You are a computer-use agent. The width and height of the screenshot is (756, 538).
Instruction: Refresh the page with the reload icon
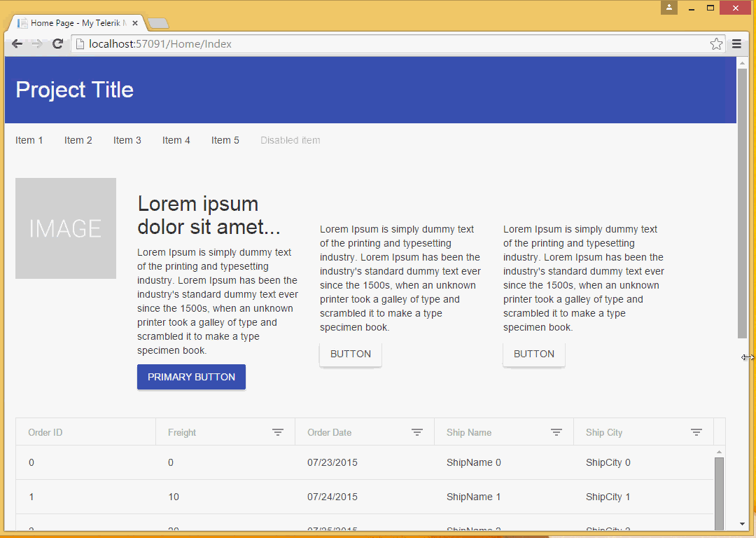tap(57, 43)
